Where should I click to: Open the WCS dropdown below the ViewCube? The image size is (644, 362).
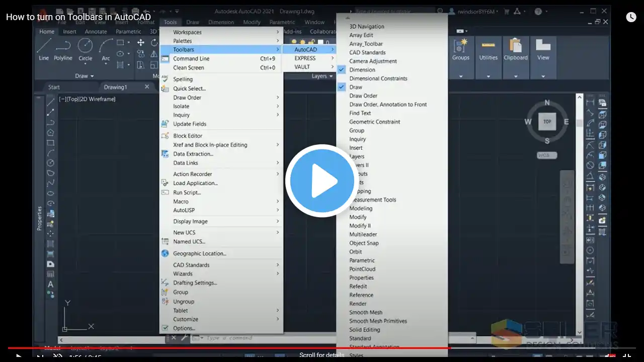tap(546, 155)
